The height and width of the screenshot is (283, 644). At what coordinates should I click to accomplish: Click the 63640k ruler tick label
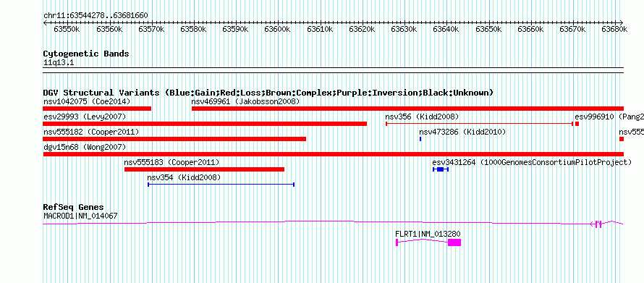click(x=446, y=29)
